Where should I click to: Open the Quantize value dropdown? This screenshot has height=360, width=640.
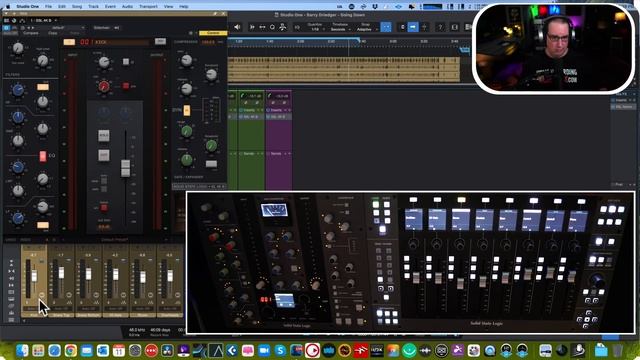315,29
